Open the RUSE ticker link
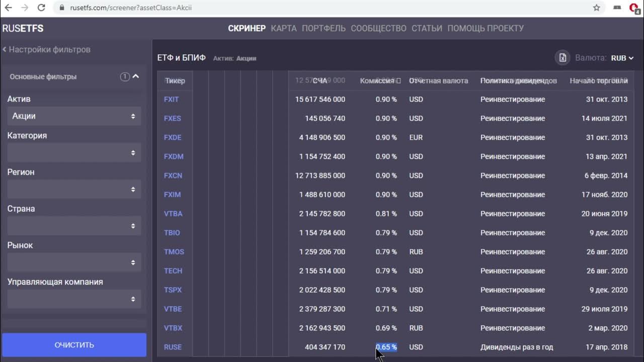This screenshot has height=362, width=644. 173,347
